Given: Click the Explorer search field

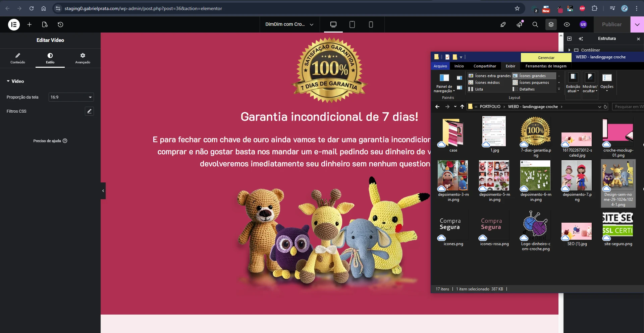Looking at the screenshot, I should click(628, 107).
